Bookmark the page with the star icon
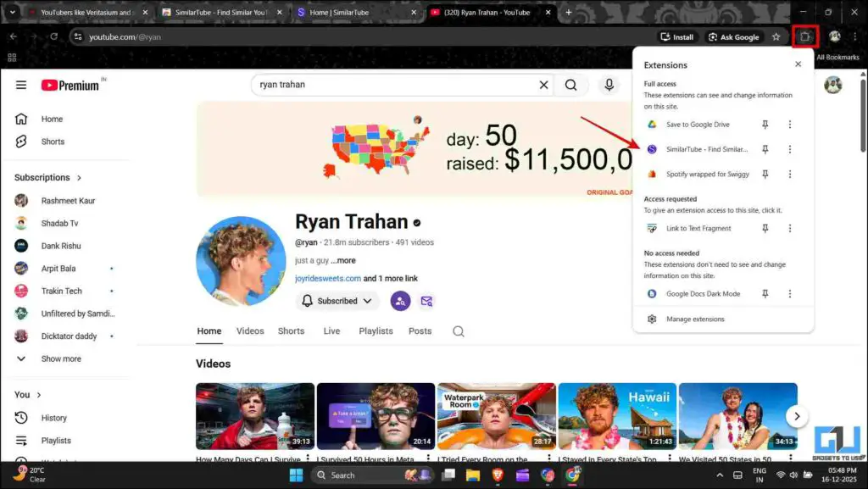Viewport: 868px width, 489px height. pos(776,36)
